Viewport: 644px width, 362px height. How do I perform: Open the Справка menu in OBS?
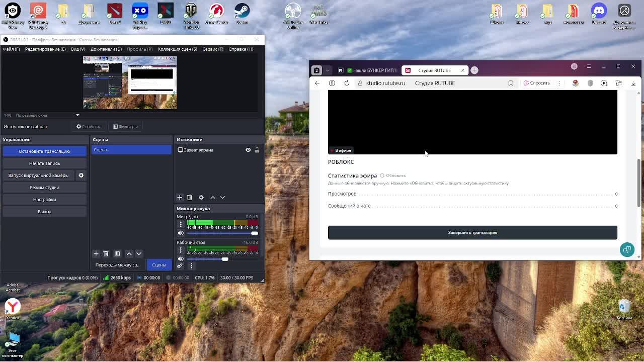241,49
